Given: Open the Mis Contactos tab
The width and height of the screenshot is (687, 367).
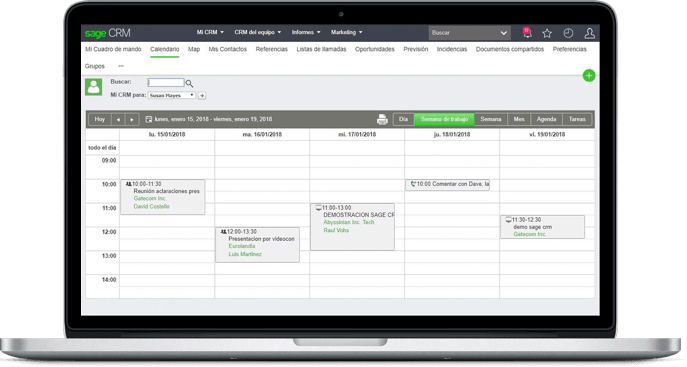Looking at the screenshot, I should (227, 49).
